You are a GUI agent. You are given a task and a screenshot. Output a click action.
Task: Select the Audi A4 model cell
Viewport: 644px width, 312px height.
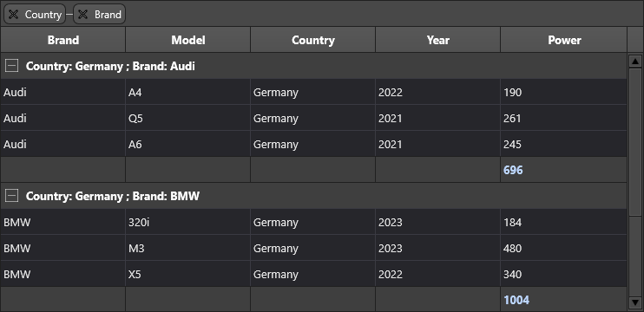[188, 92]
